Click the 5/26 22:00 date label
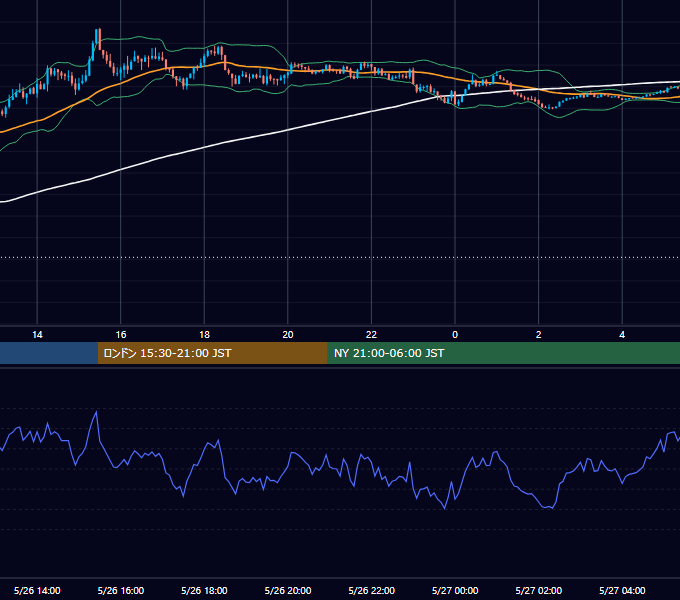 point(372,590)
